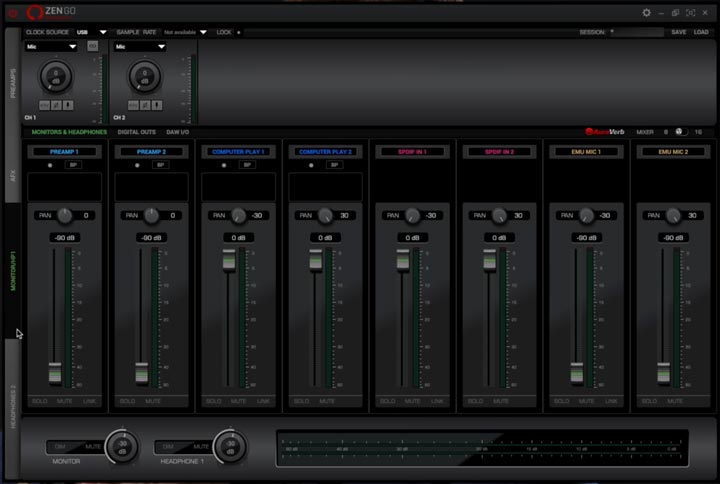Click the Session name input field

pos(636,32)
